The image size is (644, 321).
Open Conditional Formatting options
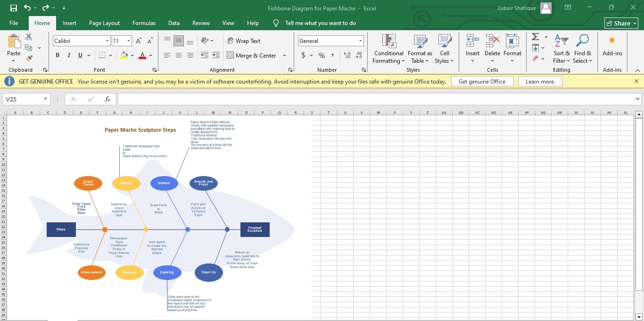pyautogui.click(x=388, y=49)
